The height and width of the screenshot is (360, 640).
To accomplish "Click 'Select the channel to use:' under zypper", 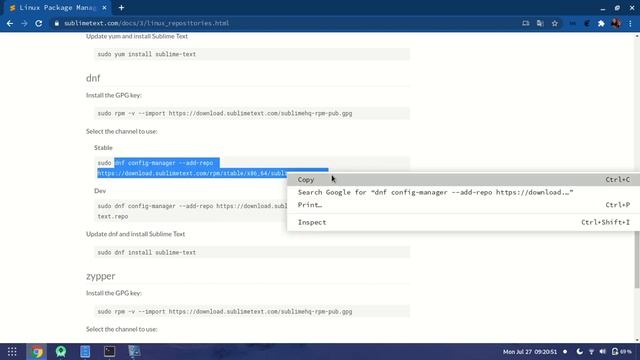I will tap(122, 329).
